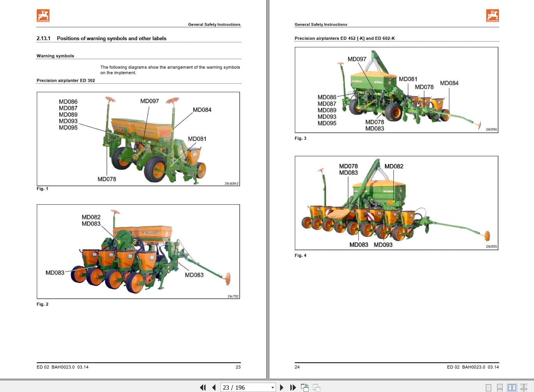Click image code 29c752 in Fig. 2
The height and width of the screenshot is (392, 534).
pyautogui.click(x=233, y=296)
